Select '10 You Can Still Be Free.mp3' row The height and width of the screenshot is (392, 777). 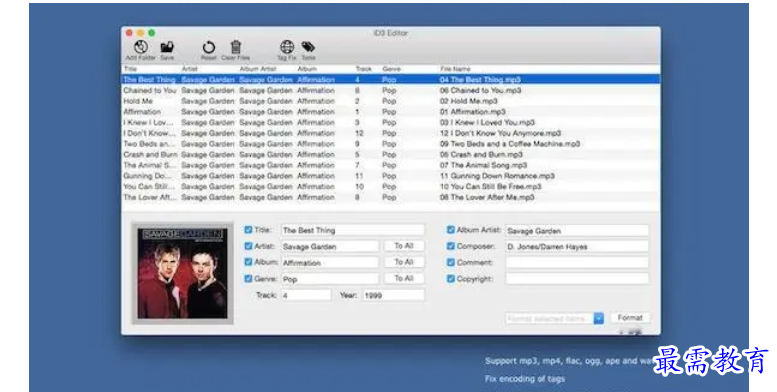[390, 186]
